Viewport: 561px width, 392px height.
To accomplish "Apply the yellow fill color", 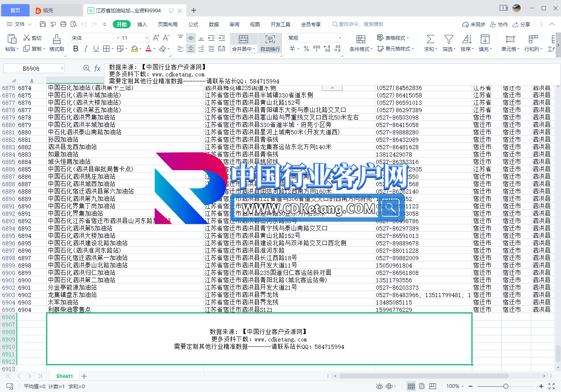I will tap(134, 48).
